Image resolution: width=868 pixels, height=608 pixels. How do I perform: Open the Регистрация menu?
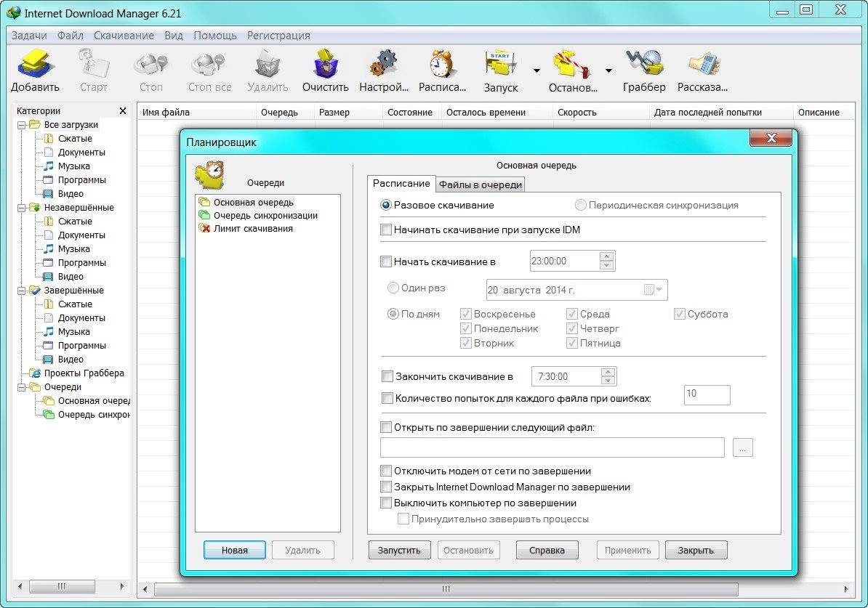[x=278, y=36]
